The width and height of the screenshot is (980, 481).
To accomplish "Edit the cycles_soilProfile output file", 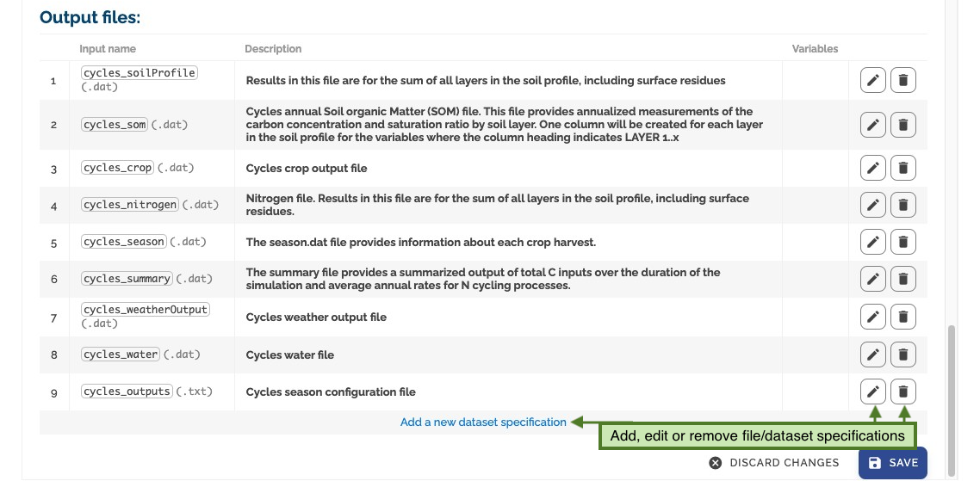I will coord(872,80).
